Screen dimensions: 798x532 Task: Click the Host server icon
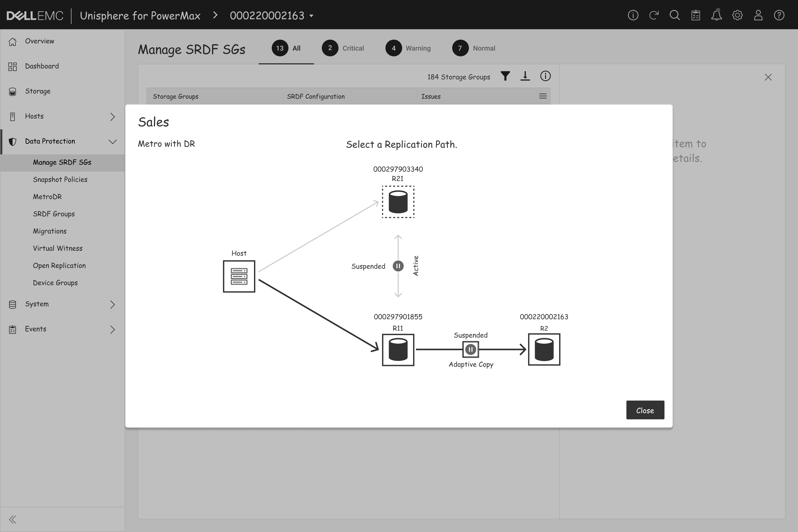pyautogui.click(x=239, y=276)
